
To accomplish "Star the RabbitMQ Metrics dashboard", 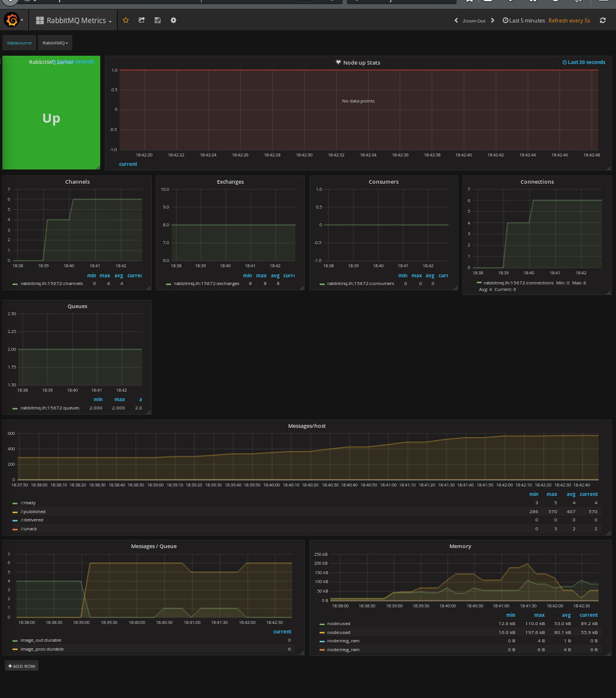I will pos(126,20).
